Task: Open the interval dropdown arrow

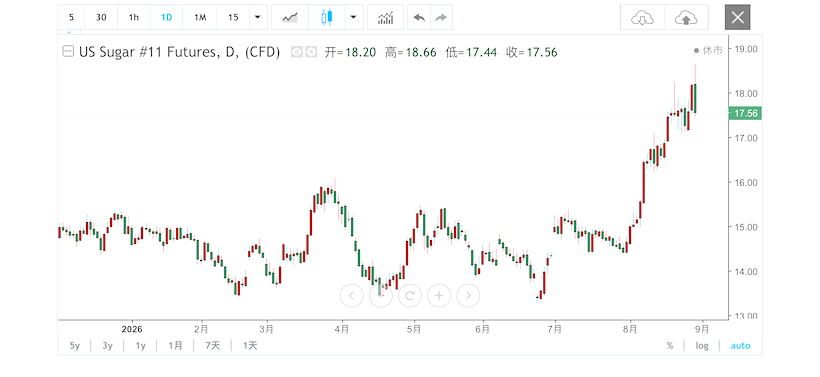Action: coord(258,17)
